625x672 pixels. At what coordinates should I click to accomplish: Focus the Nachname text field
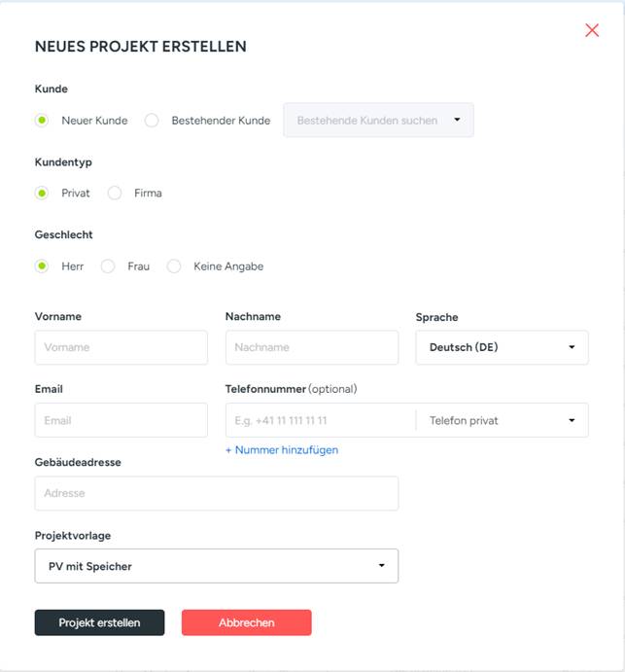tap(311, 347)
